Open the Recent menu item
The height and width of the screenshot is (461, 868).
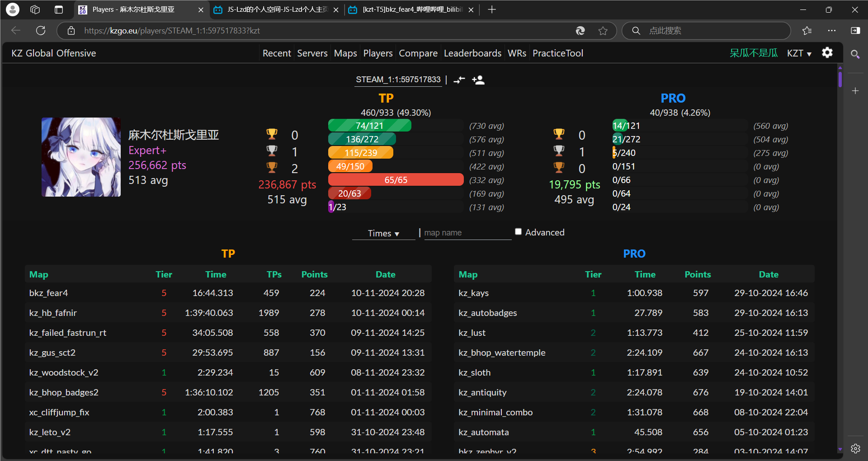pyautogui.click(x=277, y=53)
